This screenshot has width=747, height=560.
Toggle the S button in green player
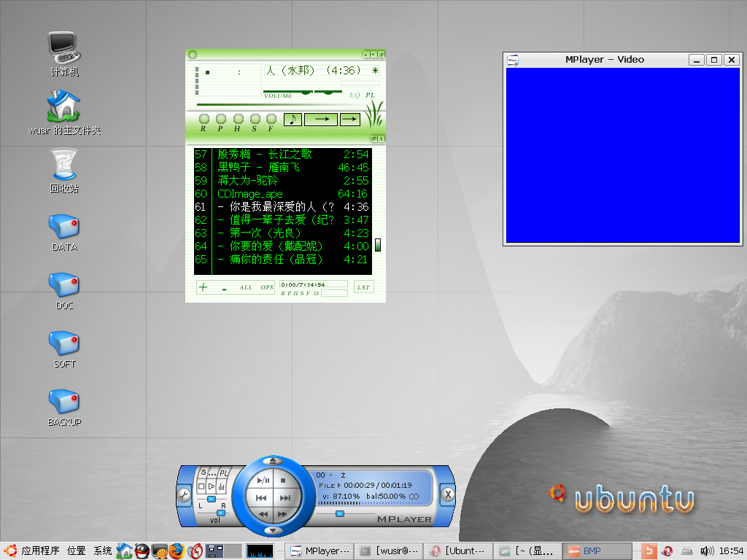(x=255, y=119)
